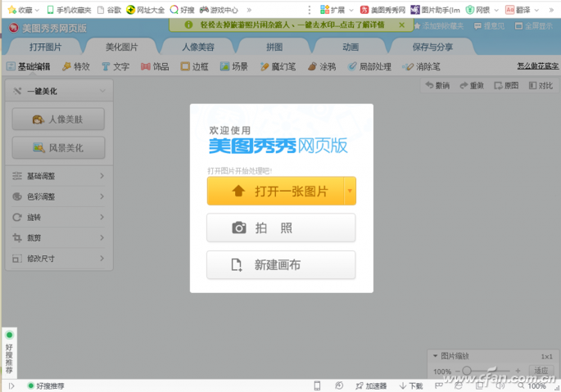
Task: Select the 边框 border tool
Action: 195,66
